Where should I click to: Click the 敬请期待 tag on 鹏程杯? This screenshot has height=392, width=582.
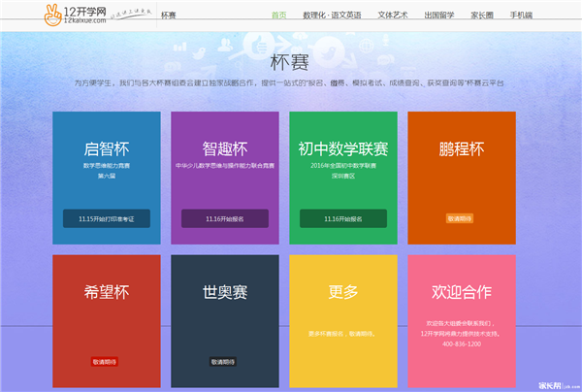(459, 219)
